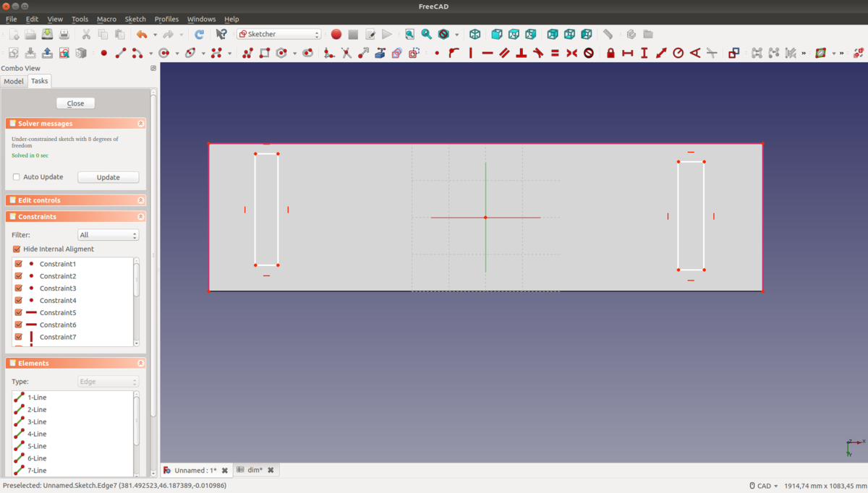Screen dimensions: 868x493
Task: Open the Sketch menu
Action: pyautogui.click(x=135, y=19)
